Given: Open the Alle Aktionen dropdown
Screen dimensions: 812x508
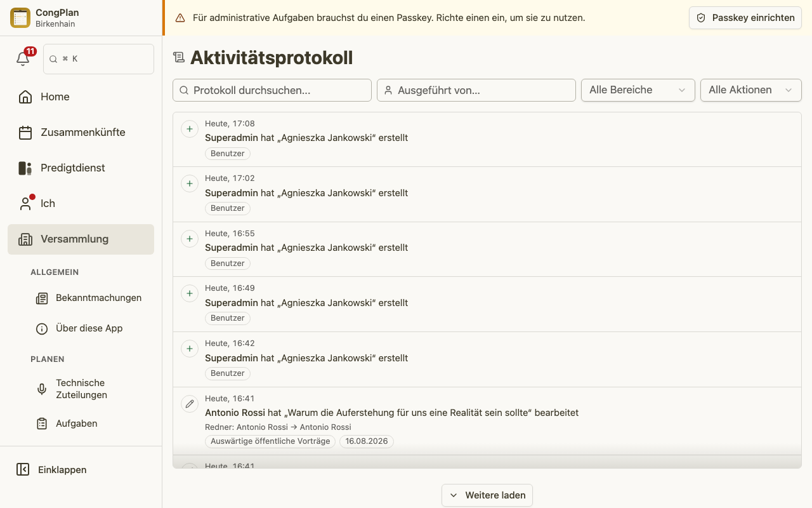Looking at the screenshot, I should click(x=751, y=90).
